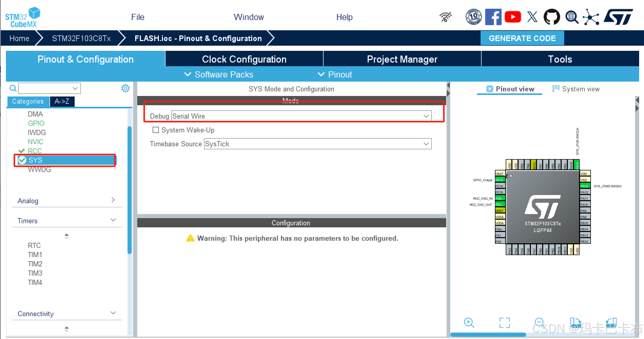Screen dimensions: 644x339
Task: Zoom in on the chip pinout
Action: (x=469, y=323)
